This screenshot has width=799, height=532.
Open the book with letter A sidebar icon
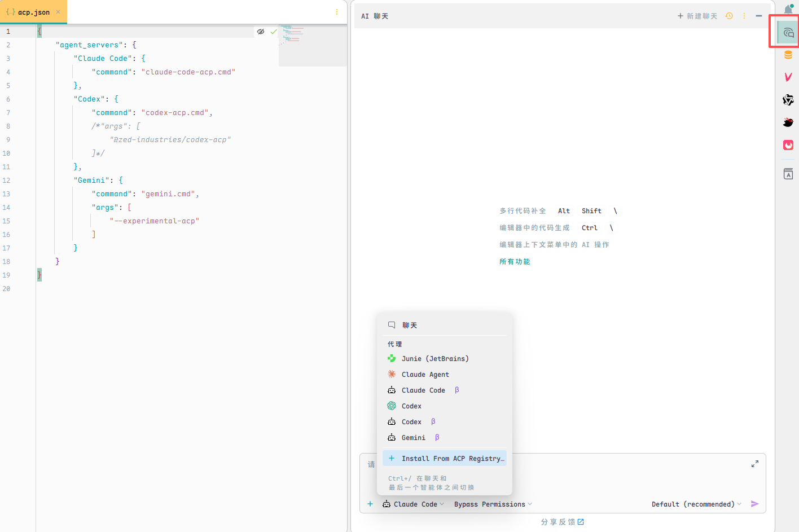[788, 174]
